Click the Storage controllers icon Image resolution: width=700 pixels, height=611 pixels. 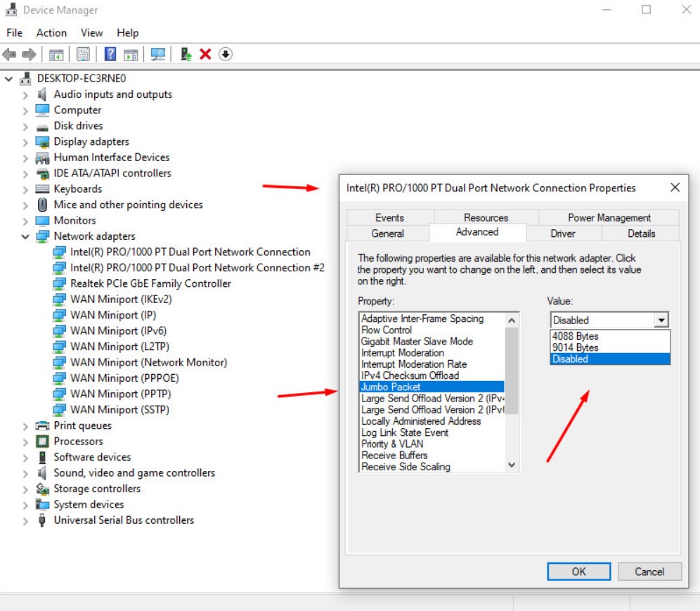coord(42,489)
